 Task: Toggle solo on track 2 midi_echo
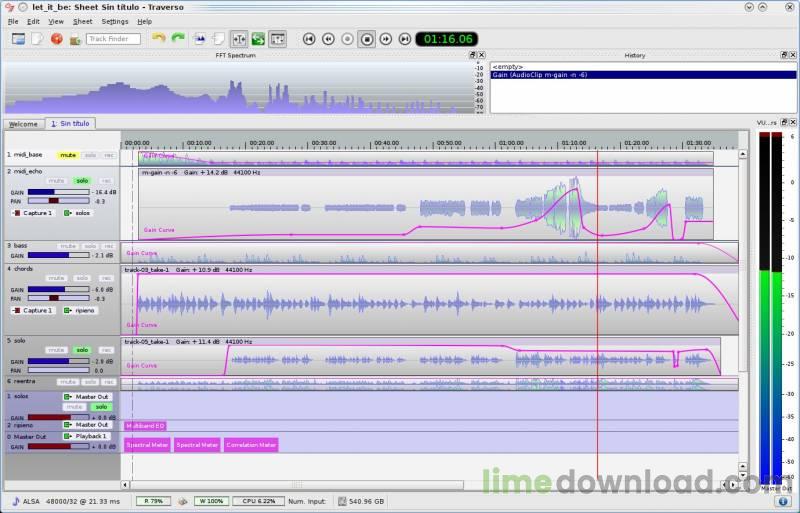point(82,181)
